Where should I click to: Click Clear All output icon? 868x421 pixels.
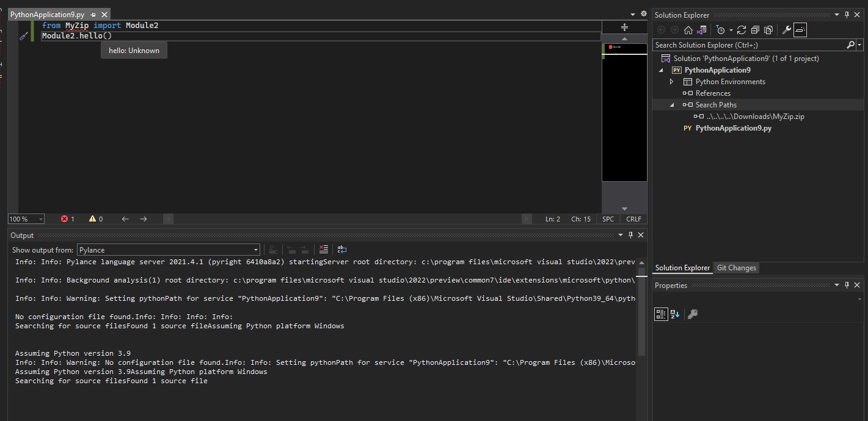324,250
